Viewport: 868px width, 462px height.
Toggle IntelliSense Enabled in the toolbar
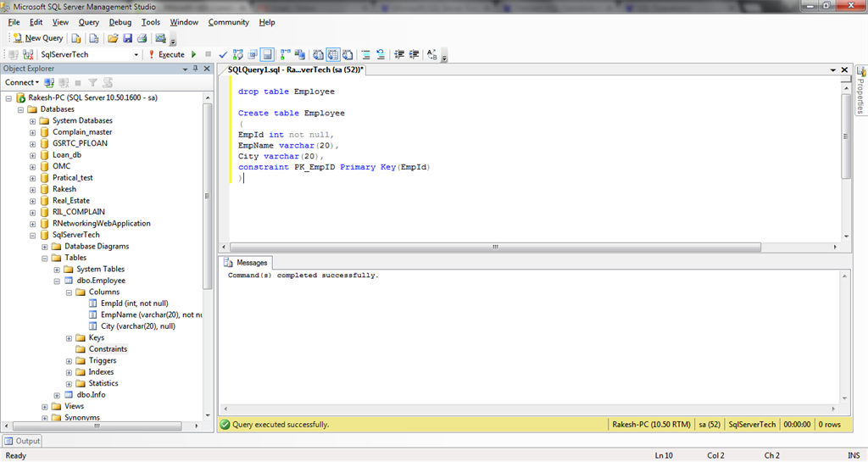tap(268, 54)
